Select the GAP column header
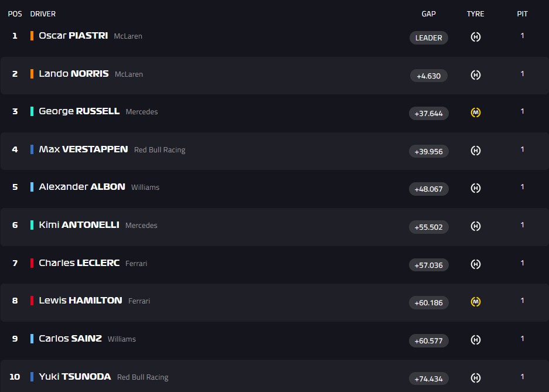Image resolution: width=549 pixels, height=392 pixels. 428,14
